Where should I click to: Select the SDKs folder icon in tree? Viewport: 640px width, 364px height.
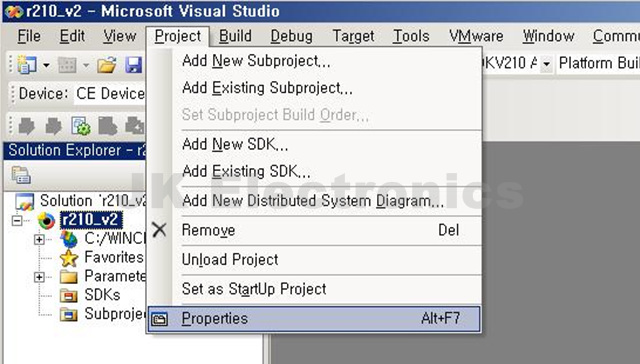point(69,295)
